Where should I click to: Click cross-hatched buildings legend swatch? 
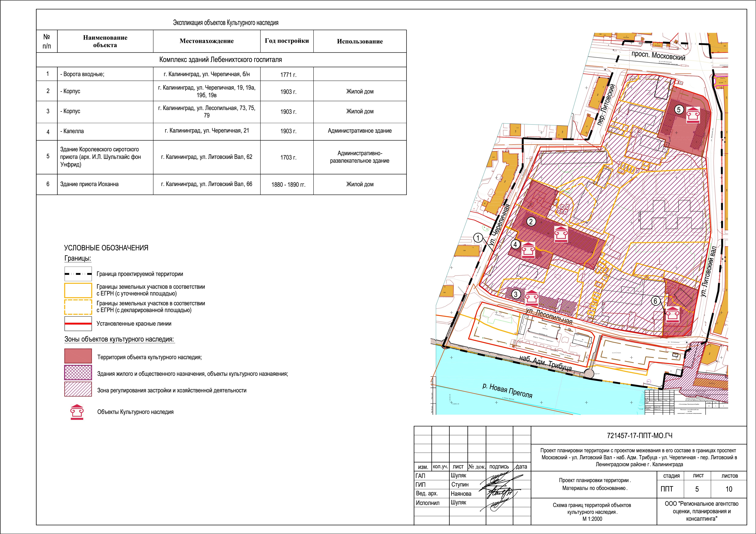pos(78,373)
